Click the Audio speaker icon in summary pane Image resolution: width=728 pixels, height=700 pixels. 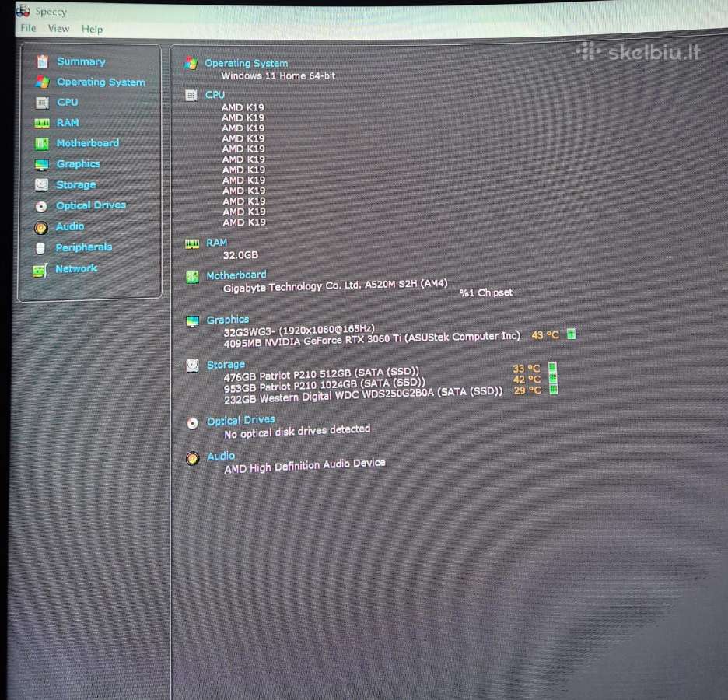(x=192, y=459)
